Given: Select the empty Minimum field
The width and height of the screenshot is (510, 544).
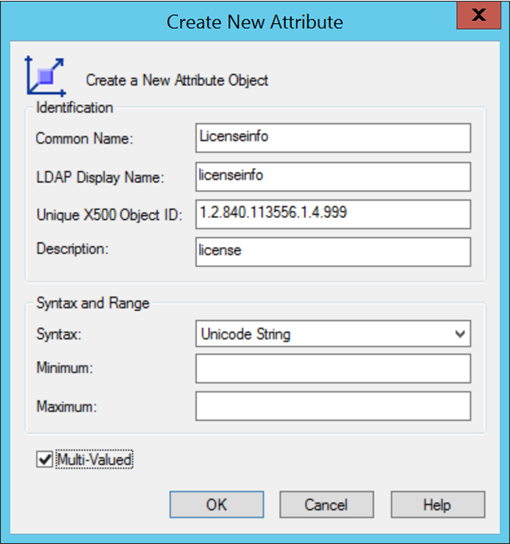Looking at the screenshot, I should 333,368.
